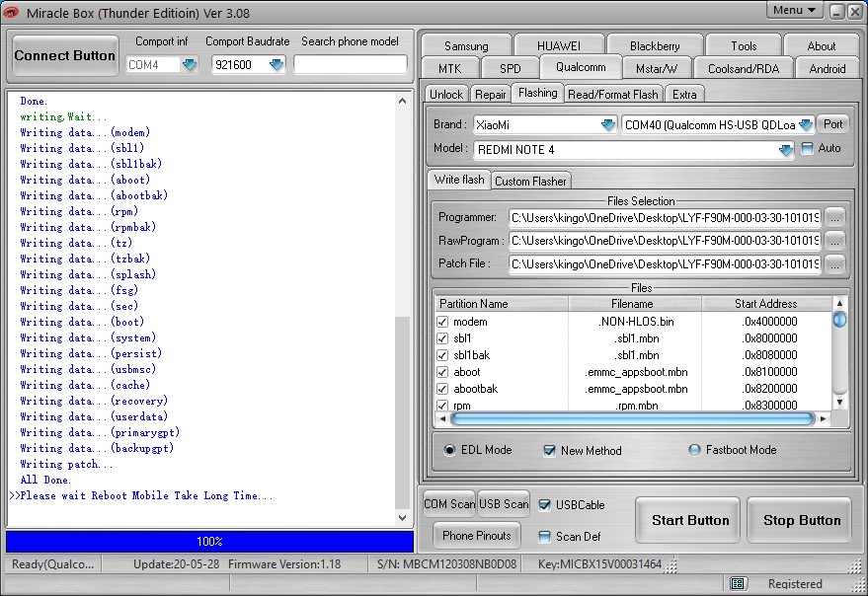This screenshot has width=868, height=596.
Task: Click the Partition Name column header
Action: 501,304
